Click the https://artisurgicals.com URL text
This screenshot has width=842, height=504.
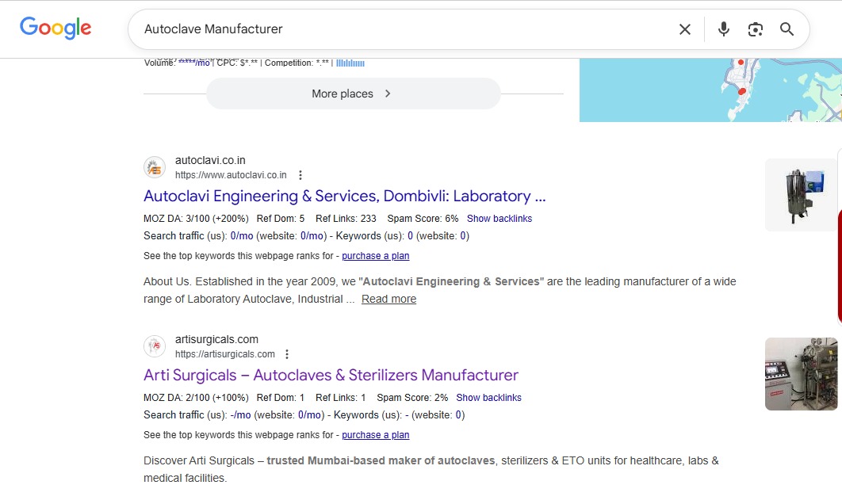click(225, 354)
